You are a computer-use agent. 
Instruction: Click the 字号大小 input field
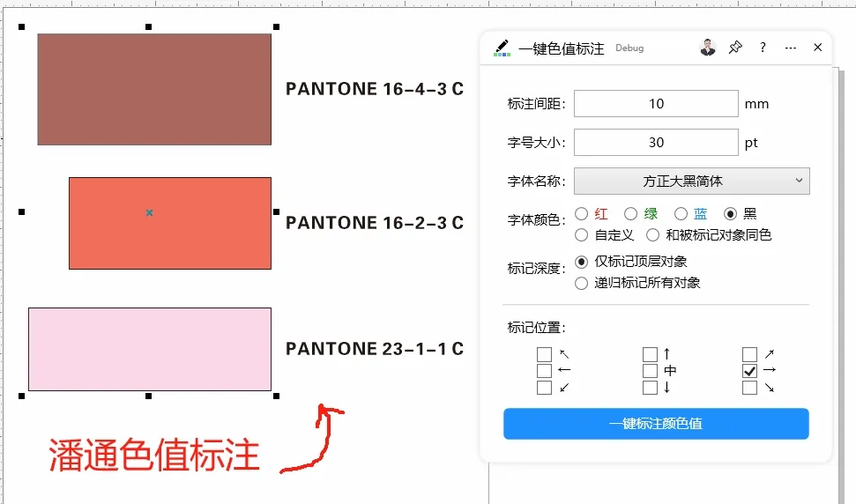tap(656, 143)
